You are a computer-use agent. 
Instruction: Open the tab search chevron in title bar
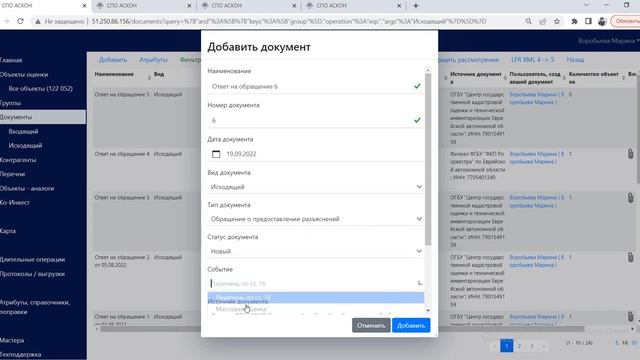click(586, 5)
